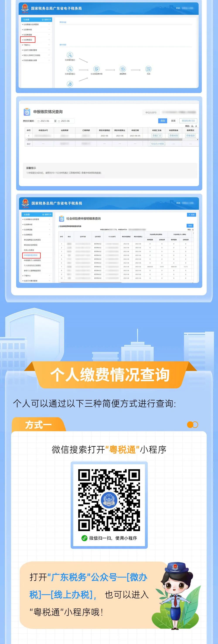Expand the 社保费申报 chevron in the 操作流程 screenshot

tap(49, 29)
